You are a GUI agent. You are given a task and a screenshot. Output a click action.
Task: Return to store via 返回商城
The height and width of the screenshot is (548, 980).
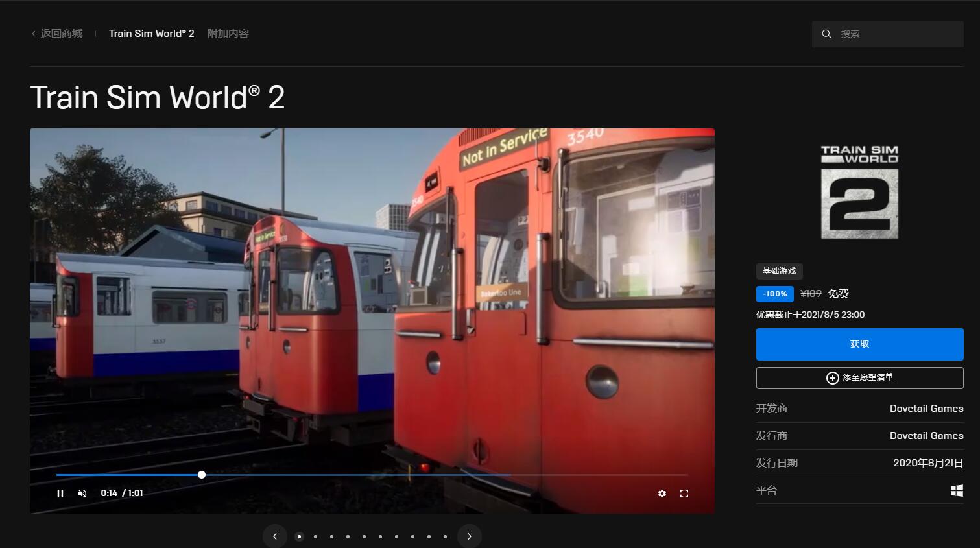tap(57, 34)
